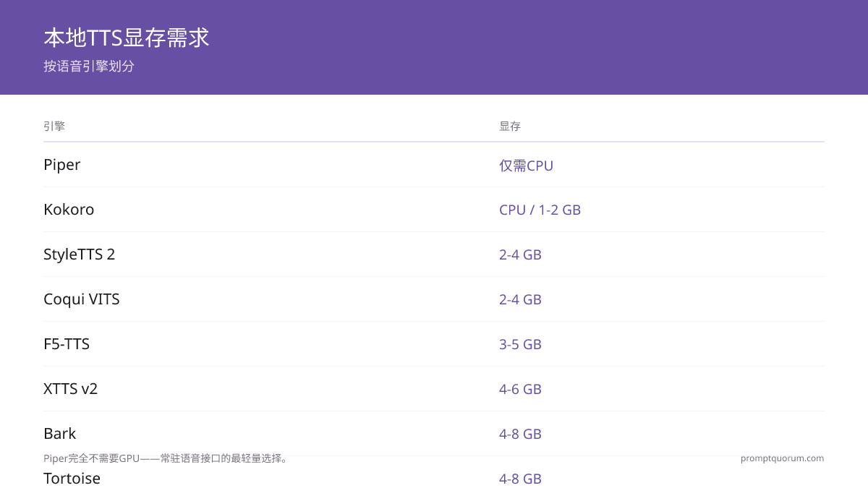Open the promptquorum.com link
The height and width of the screenshot is (488, 868).
point(782,458)
